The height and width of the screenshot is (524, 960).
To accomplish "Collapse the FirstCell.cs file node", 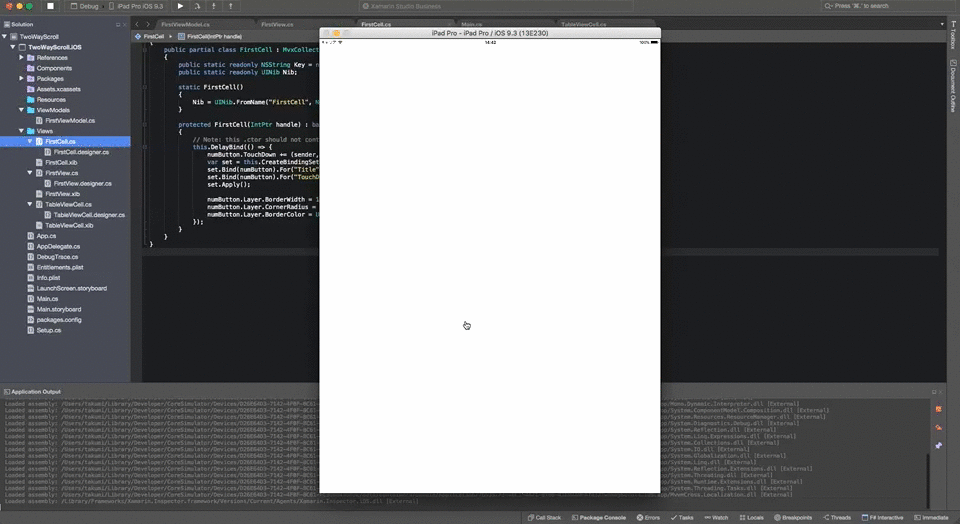I will 30,141.
